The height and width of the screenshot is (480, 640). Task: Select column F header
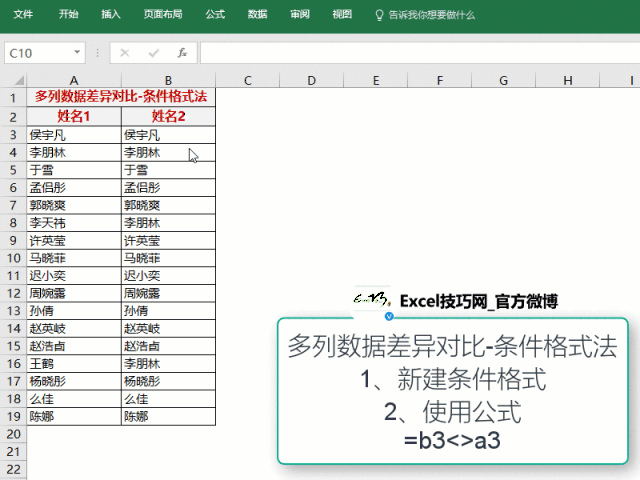click(440, 80)
